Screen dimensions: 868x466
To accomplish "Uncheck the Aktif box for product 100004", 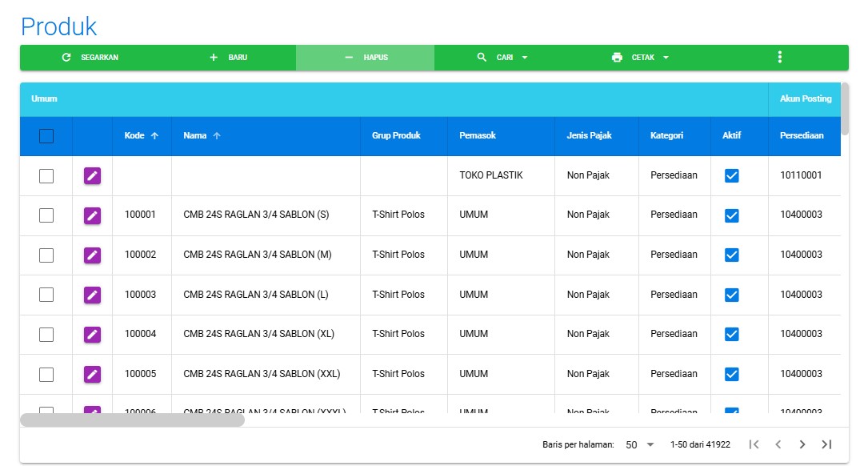I will tap(731, 334).
